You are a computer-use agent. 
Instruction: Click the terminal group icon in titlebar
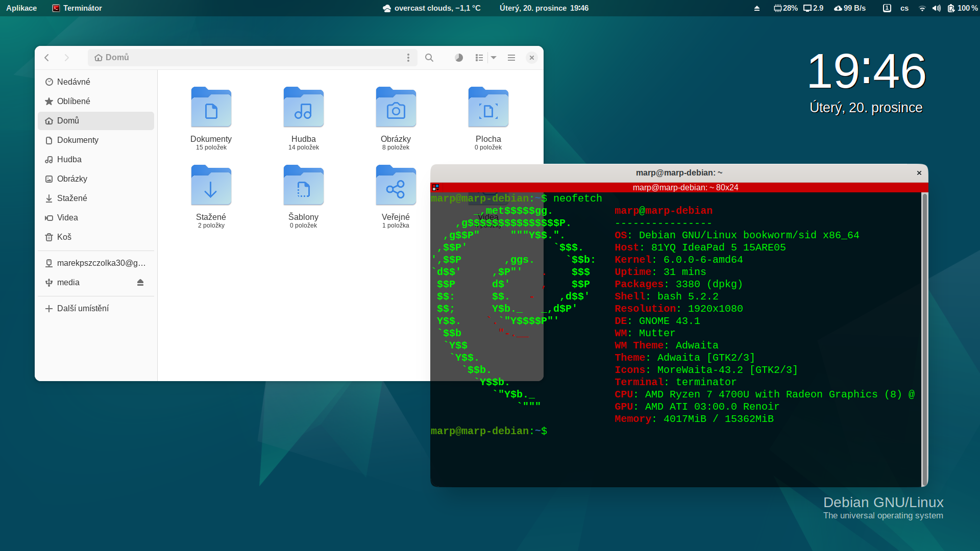[x=435, y=187]
